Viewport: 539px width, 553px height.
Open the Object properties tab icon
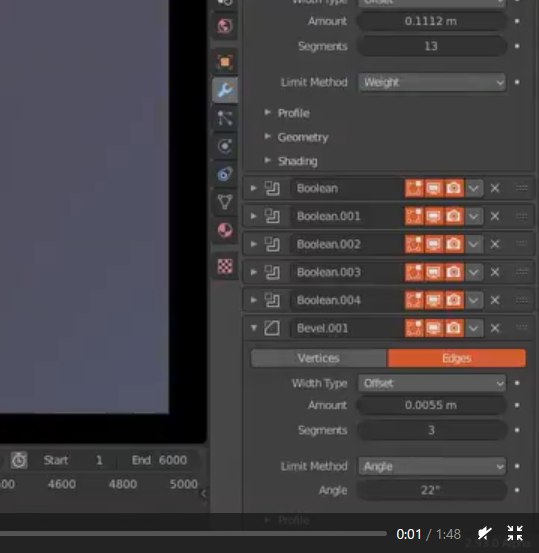coord(225,62)
